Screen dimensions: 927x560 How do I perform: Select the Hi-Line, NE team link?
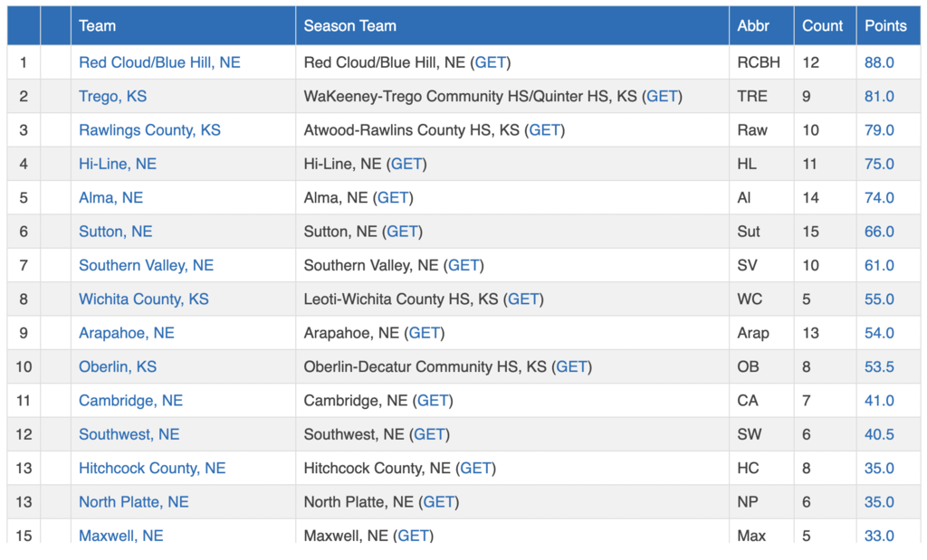(118, 164)
